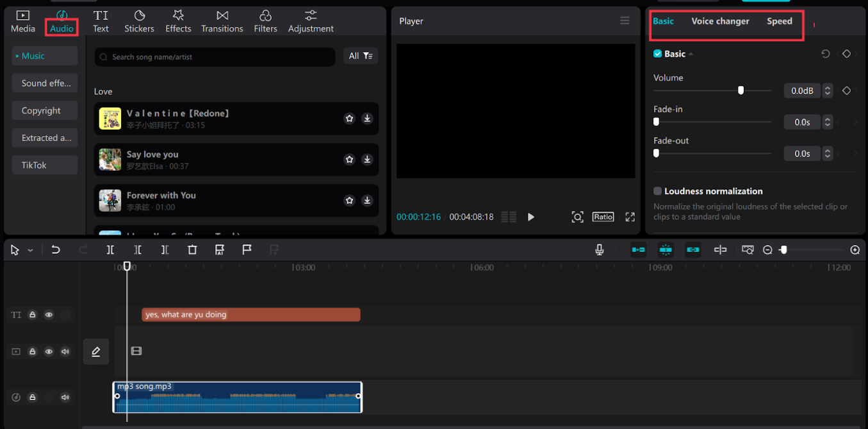Open the Transitions tab
Viewport: 868px width, 429px height.
[222, 21]
